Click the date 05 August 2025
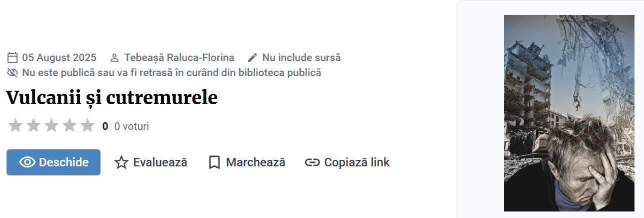Viewport: 644px width, 218px height. pos(59,58)
